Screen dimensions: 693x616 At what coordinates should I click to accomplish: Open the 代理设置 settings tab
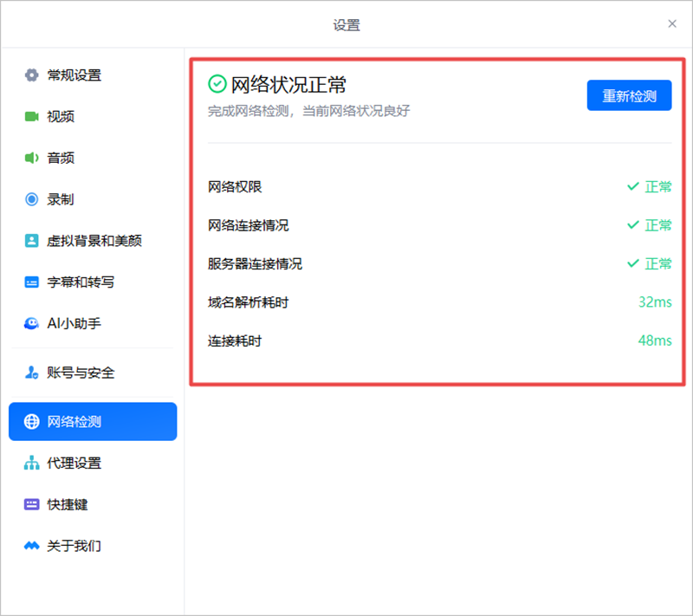click(74, 464)
